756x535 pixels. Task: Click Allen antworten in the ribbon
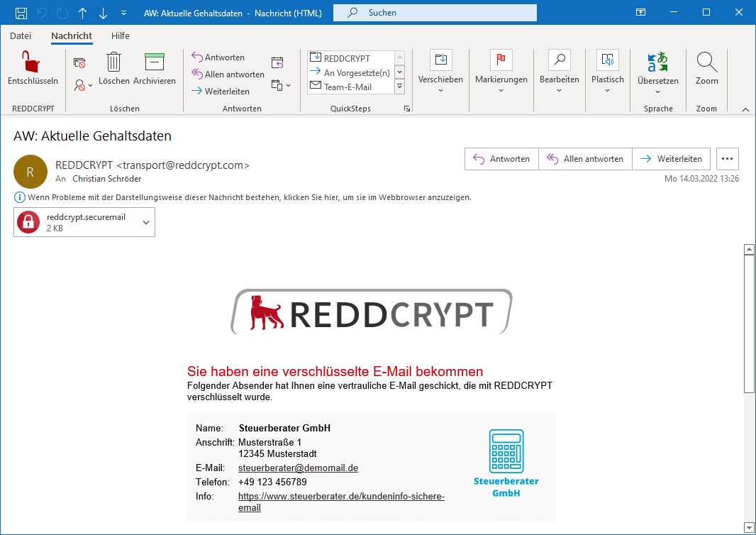(x=228, y=75)
